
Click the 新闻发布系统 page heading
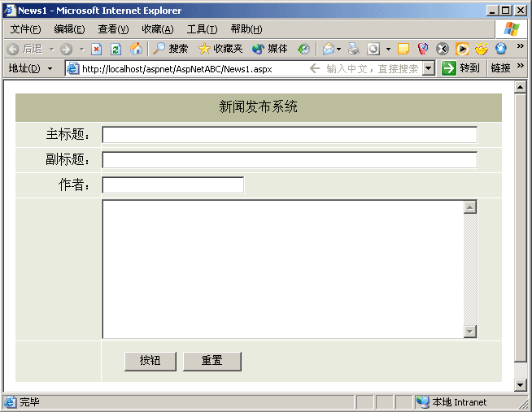258,107
